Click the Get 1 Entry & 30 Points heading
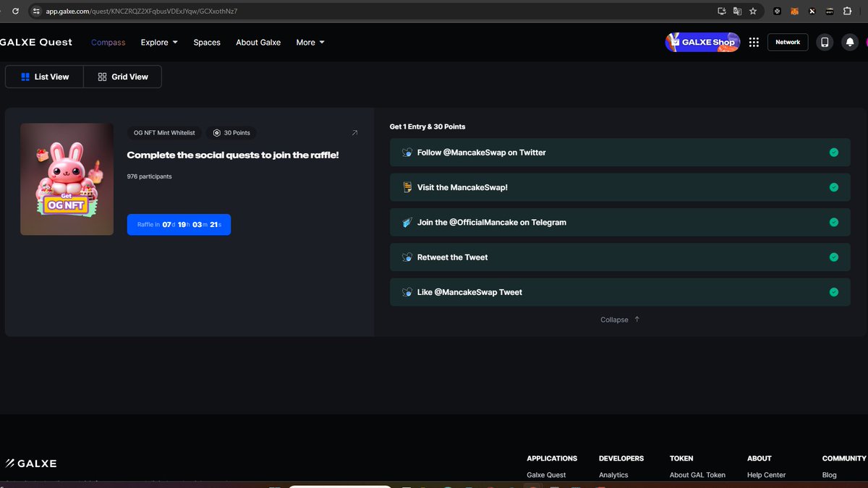Image resolution: width=868 pixels, height=488 pixels. click(427, 127)
